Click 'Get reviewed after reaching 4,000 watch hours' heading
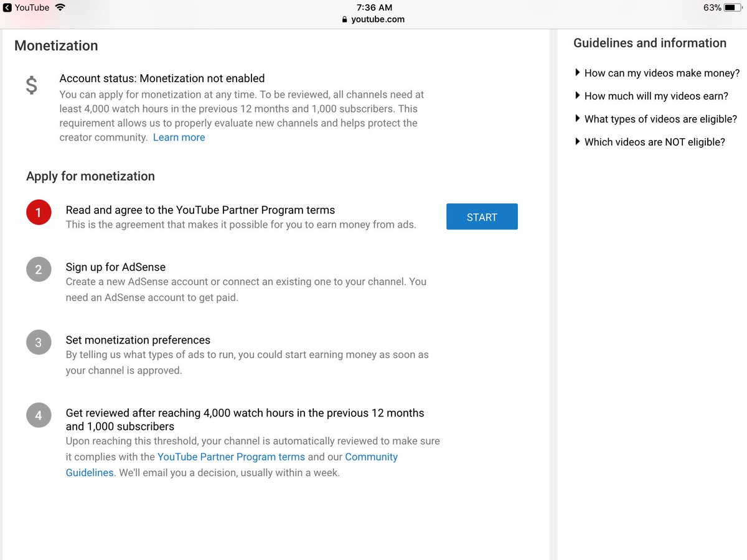This screenshot has height=560, width=747. [245, 420]
